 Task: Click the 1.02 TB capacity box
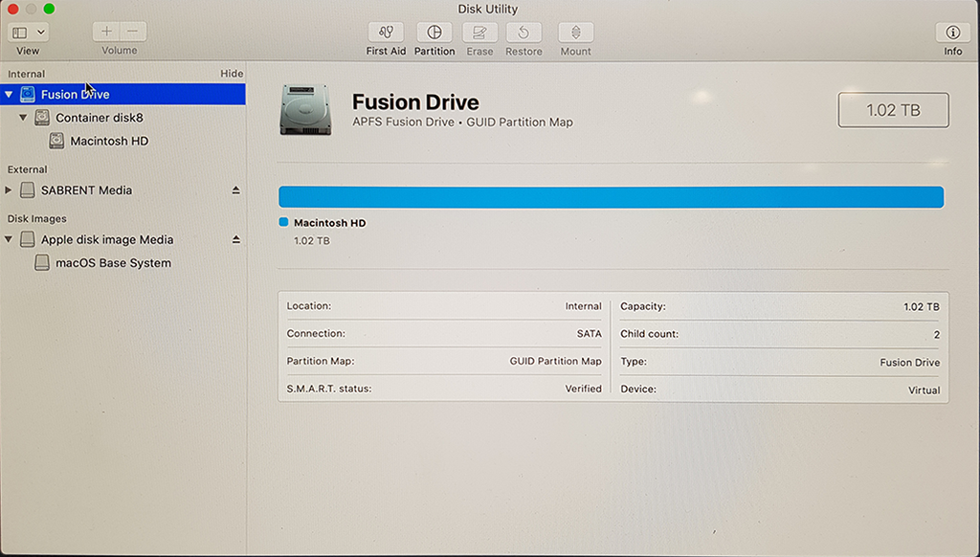(x=893, y=110)
